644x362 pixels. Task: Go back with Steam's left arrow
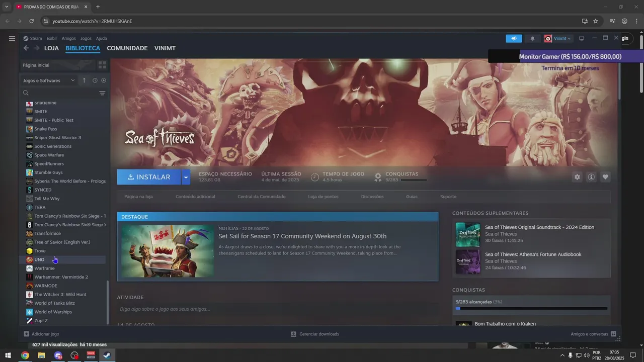tap(26, 48)
